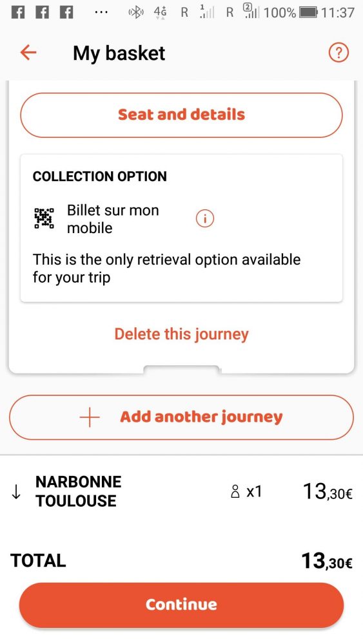Tap the orange Continue button
The image size is (363, 644).
pyautogui.click(x=181, y=605)
